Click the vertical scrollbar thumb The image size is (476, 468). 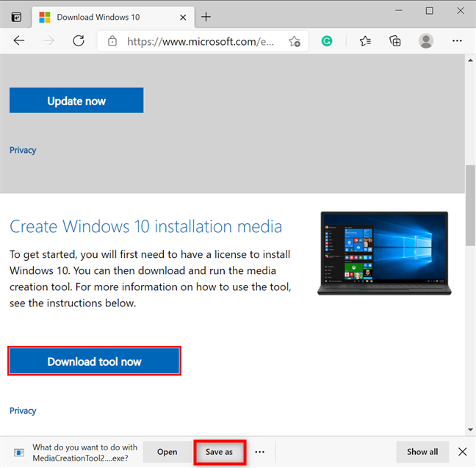(471, 205)
